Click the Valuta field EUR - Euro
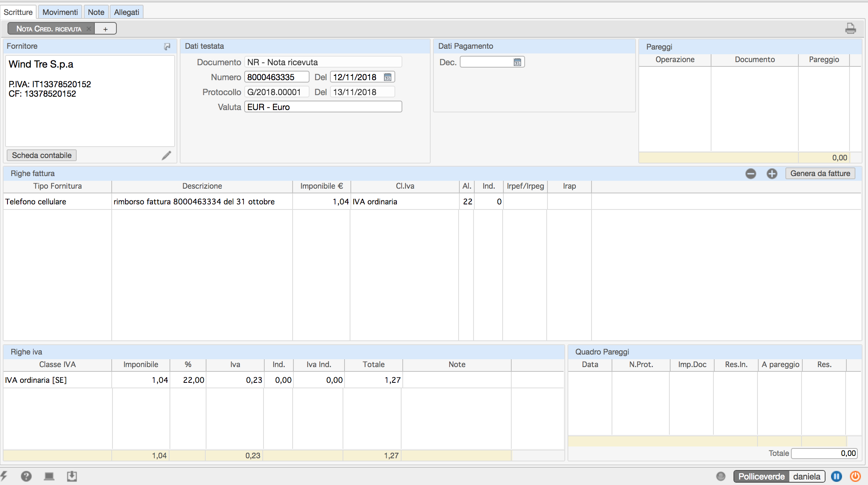Image resolution: width=868 pixels, height=485 pixels. pos(323,107)
